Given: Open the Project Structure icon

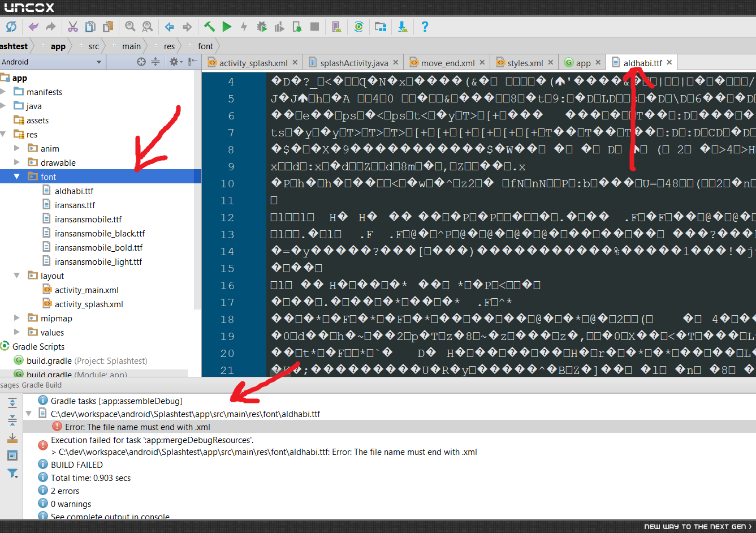Looking at the screenshot, I should coord(381,27).
